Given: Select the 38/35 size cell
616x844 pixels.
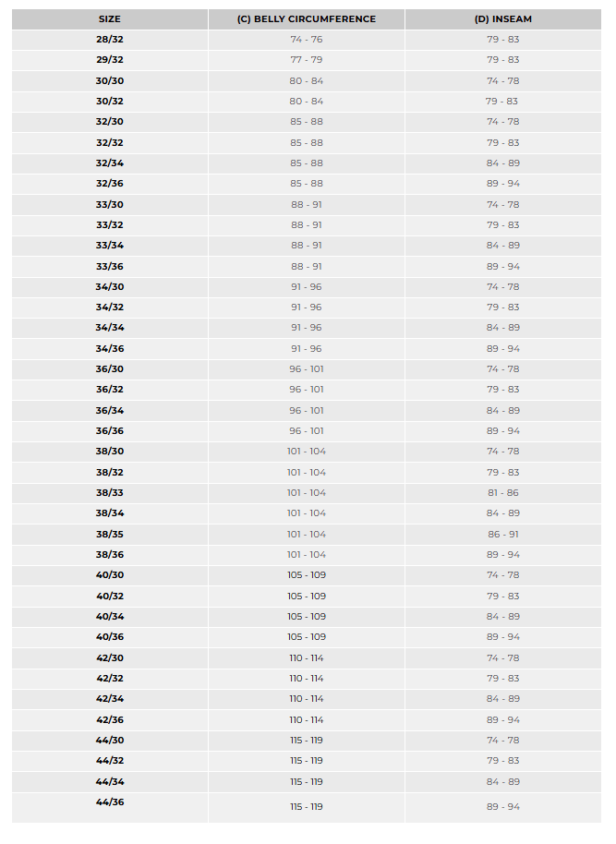Looking at the screenshot, I should tap(110, 535).
